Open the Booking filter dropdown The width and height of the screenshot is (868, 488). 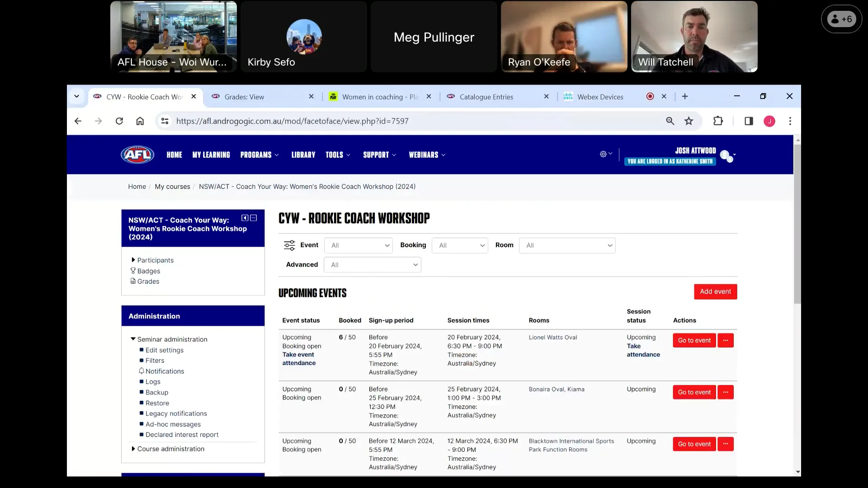(x=460, y=245)
